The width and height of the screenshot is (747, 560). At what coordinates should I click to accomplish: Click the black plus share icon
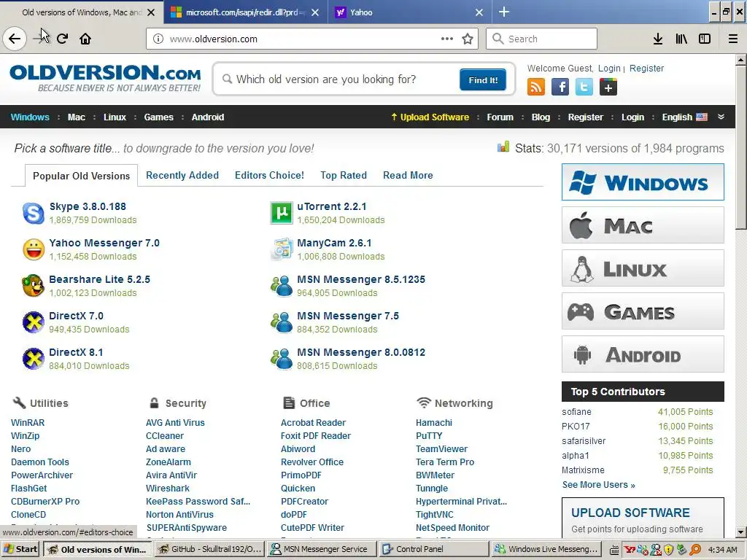tap(608, 87)
